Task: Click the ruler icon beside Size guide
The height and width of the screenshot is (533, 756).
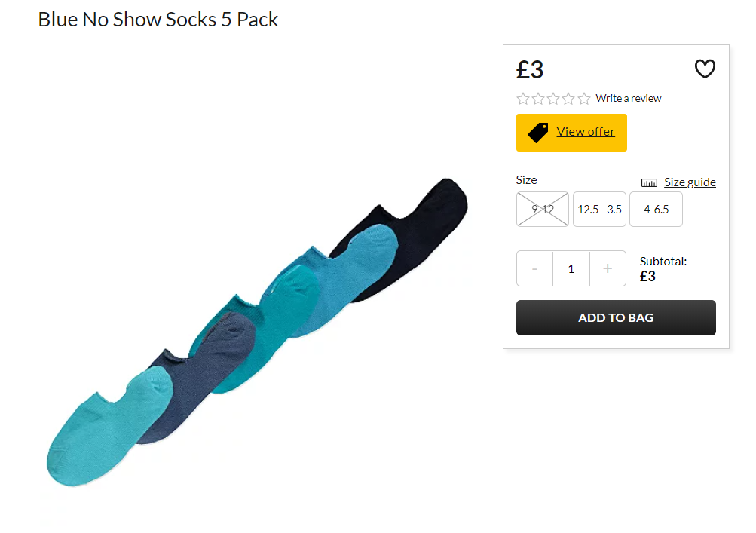Action: pyautogui.click(x=649, y=182)
